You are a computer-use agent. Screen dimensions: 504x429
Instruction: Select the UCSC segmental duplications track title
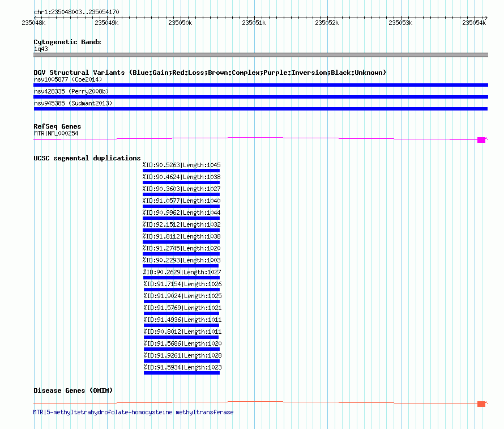pyautogui.click(x=87, y=158)
